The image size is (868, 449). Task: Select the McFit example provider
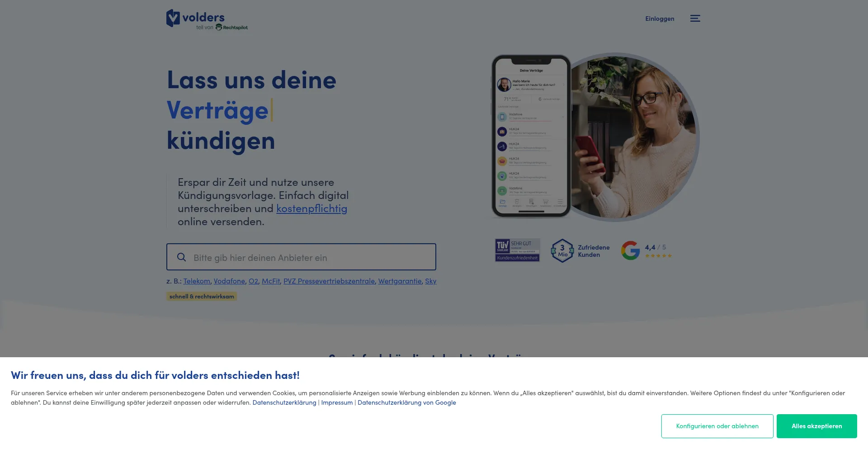click(270, 281)
